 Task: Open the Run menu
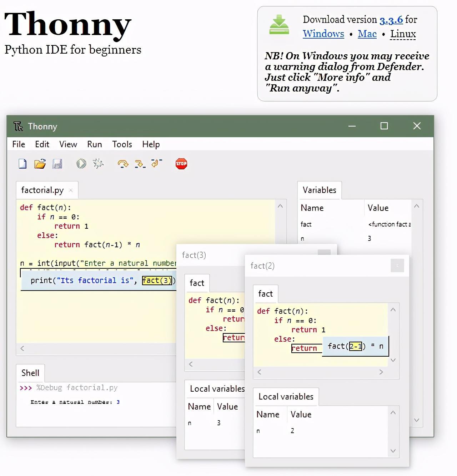coord(95,144)
